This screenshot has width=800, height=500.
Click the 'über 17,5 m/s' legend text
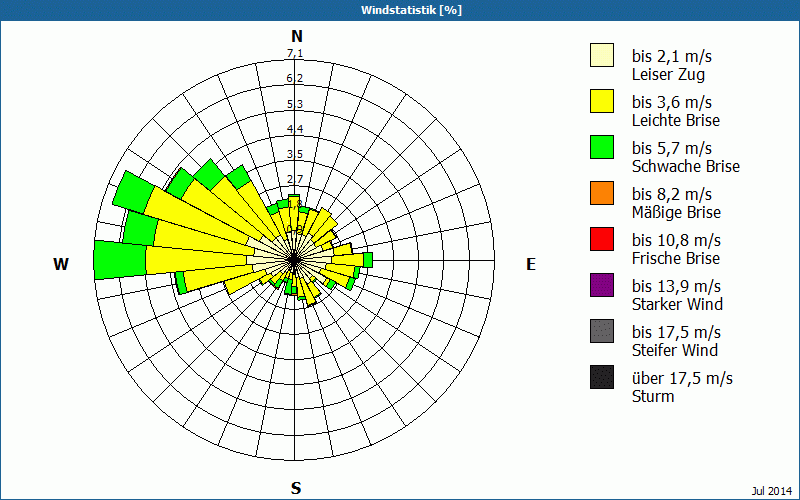point(682,378)
